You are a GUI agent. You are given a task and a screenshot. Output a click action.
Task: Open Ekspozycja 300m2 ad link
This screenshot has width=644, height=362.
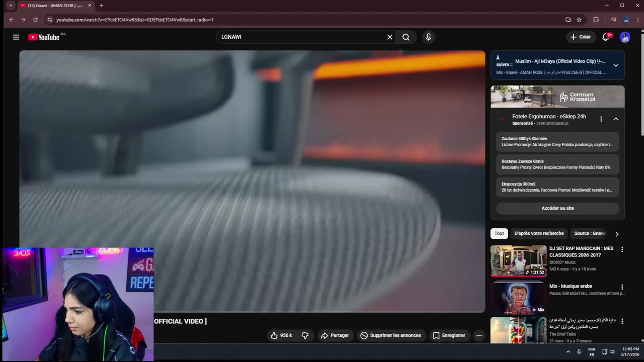(x=557, y=187)
